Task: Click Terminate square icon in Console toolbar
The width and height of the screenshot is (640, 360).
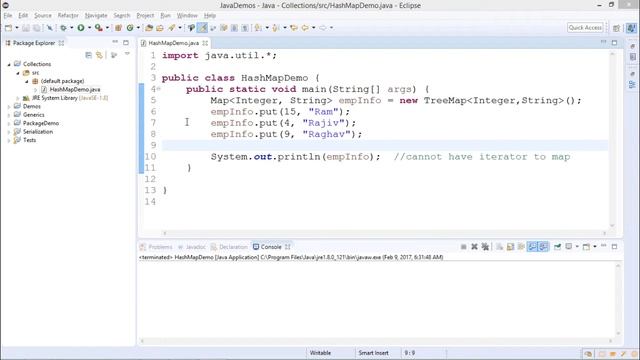Action: coord(463,247)
